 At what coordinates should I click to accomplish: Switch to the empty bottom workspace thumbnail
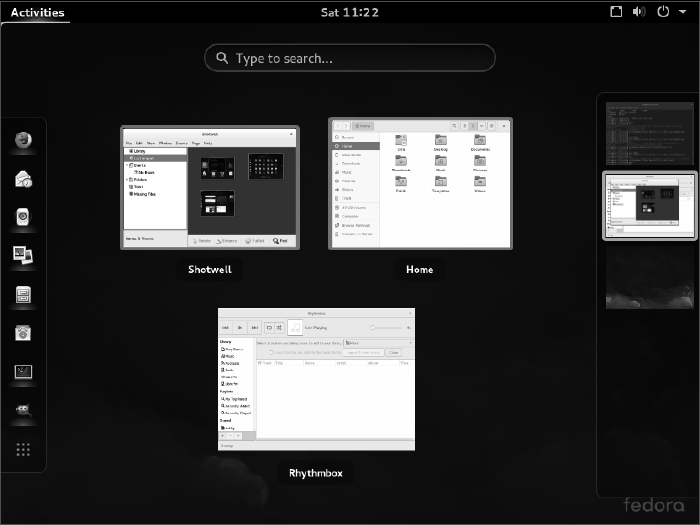pos(650,277)
